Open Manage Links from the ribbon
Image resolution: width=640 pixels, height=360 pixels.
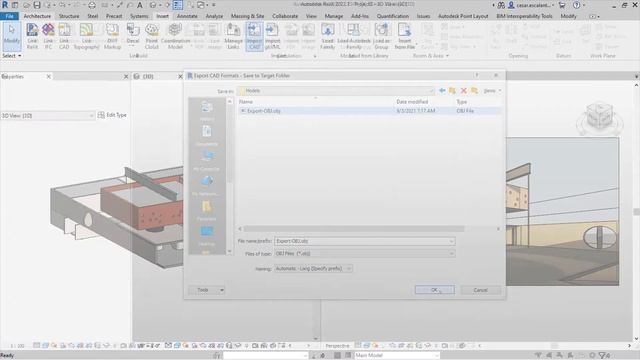(233, 36)
